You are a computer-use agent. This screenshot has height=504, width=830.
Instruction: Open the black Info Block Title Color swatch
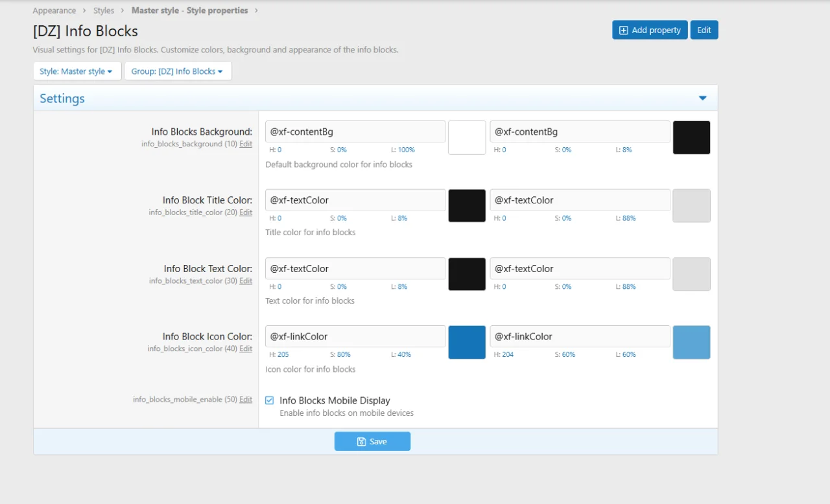pos(467,205)
